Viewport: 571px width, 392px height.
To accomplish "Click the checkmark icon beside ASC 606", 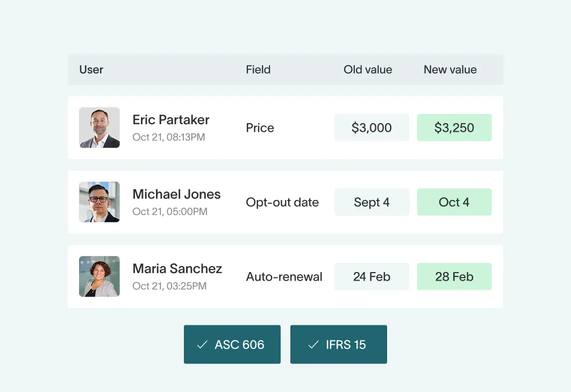I will (x=202, y=345).
